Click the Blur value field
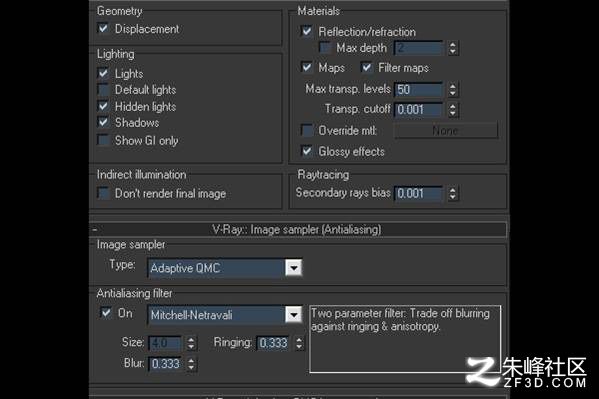 click(x=165, y=364)
